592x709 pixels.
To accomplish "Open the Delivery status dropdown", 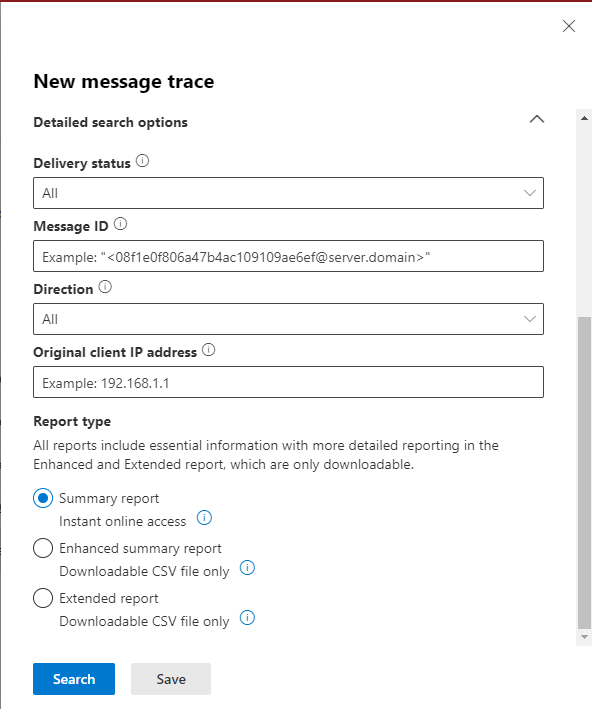I will tap(289, 193).
